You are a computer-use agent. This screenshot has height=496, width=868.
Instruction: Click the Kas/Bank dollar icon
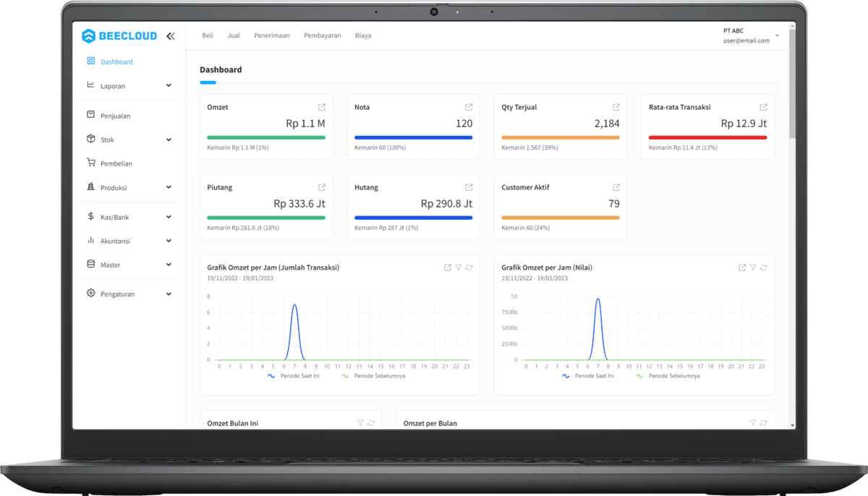tap(90, 216)
